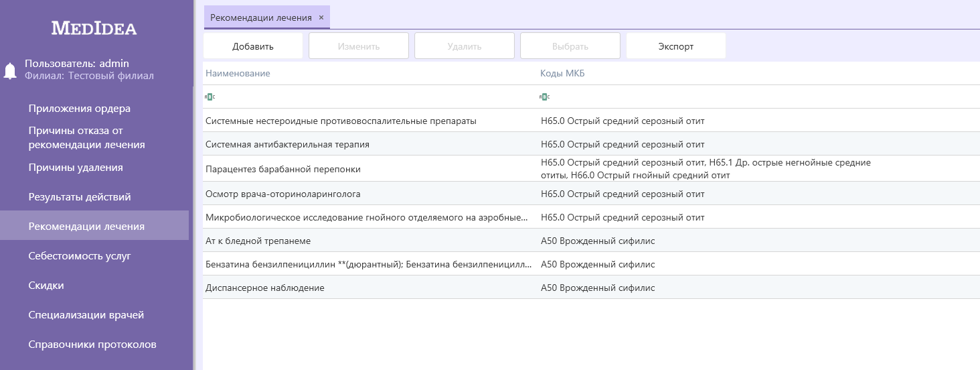Click the Выбрать button
The width and height of the screenshot is (980, 370).
click(x=570, y=46)
